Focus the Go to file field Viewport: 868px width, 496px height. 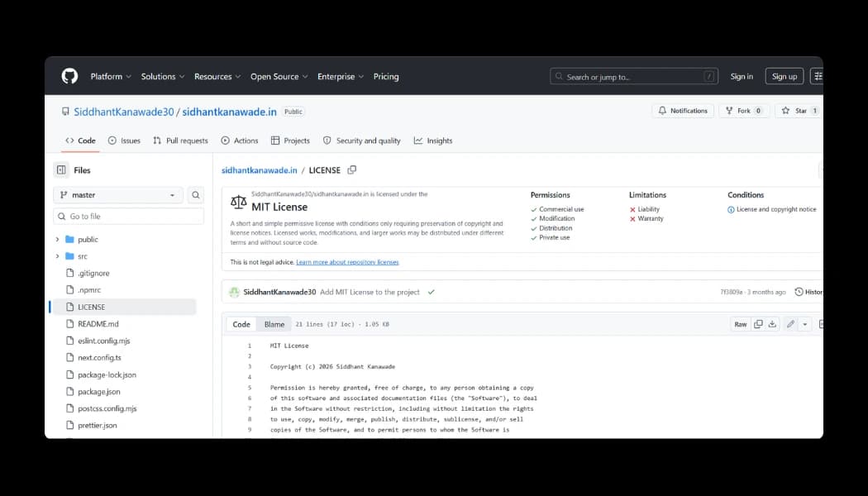coord(128,217)
